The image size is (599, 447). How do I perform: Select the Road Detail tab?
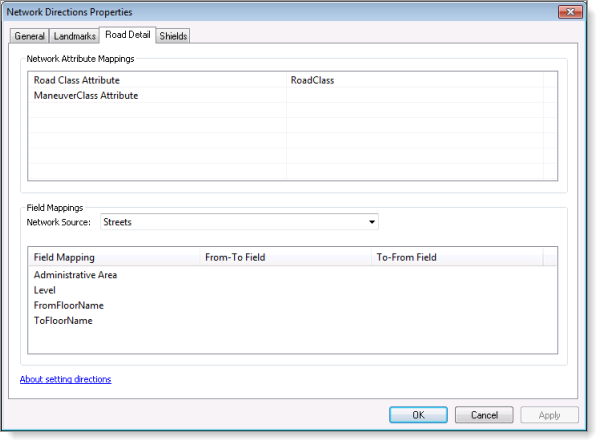128,35
